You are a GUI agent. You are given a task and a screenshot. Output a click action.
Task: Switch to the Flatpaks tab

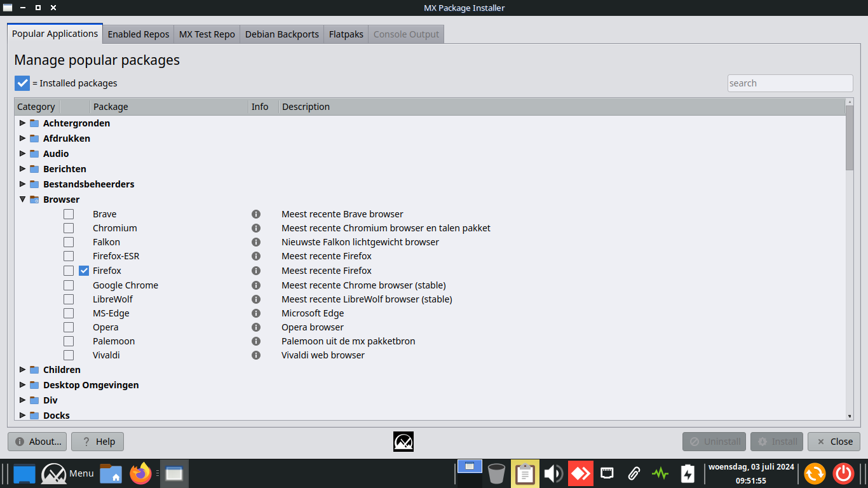[x=346, y=34]
